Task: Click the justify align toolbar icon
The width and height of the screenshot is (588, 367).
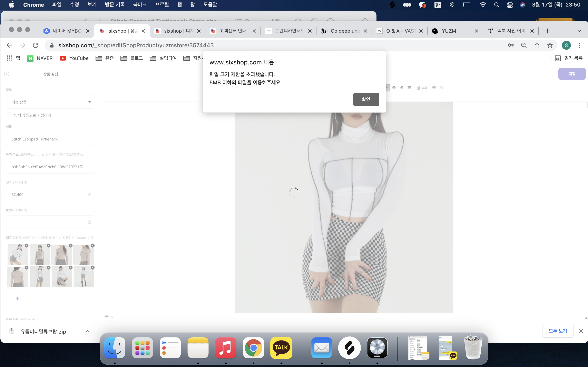Action: pos(409,88)
